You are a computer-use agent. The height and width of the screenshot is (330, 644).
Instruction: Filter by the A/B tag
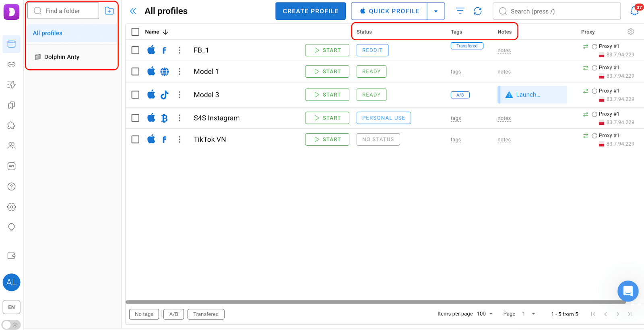[173, 314]
